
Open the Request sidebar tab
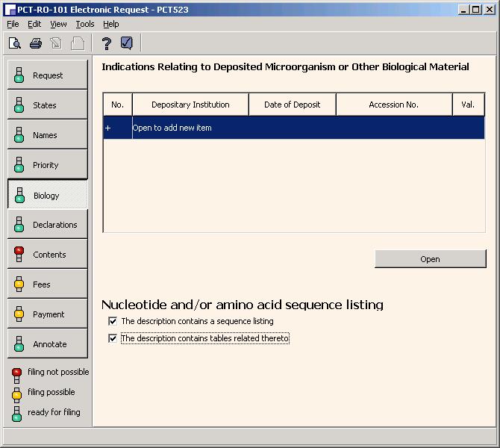[48, 75]
